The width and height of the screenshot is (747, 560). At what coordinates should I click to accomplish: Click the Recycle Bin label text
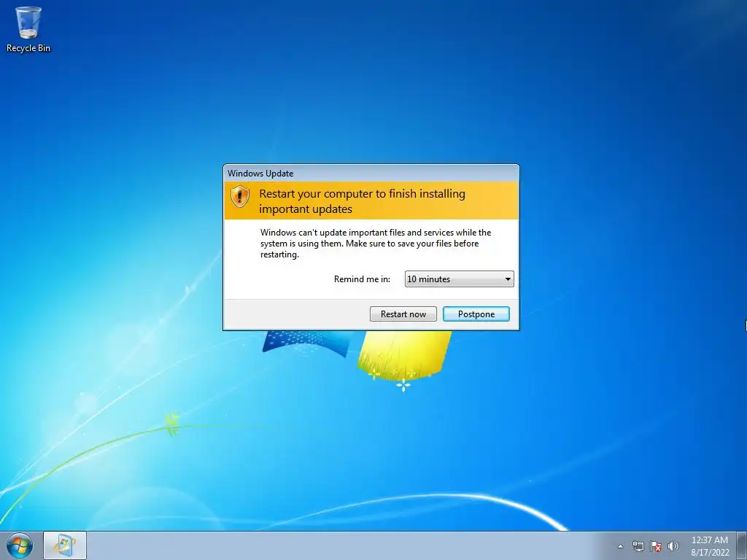28,48
